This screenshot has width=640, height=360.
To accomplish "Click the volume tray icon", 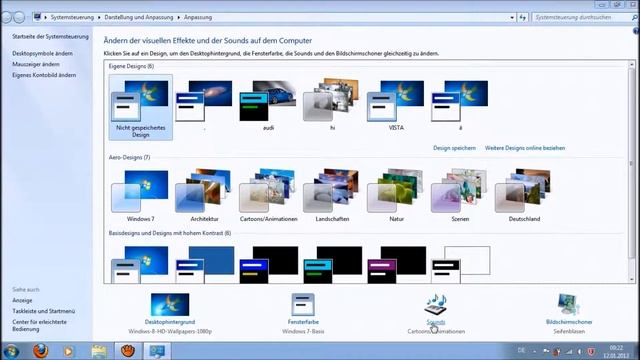I will click(580, 351).
